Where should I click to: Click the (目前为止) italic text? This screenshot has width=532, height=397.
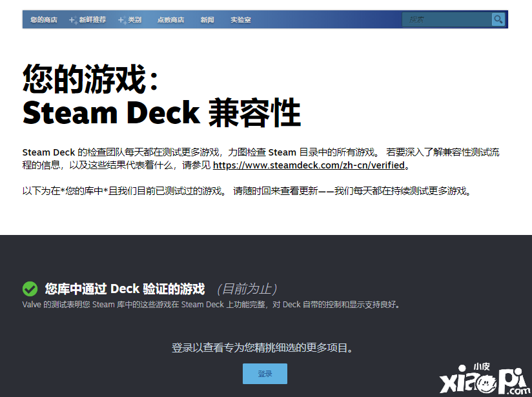[x=247, y=289]
